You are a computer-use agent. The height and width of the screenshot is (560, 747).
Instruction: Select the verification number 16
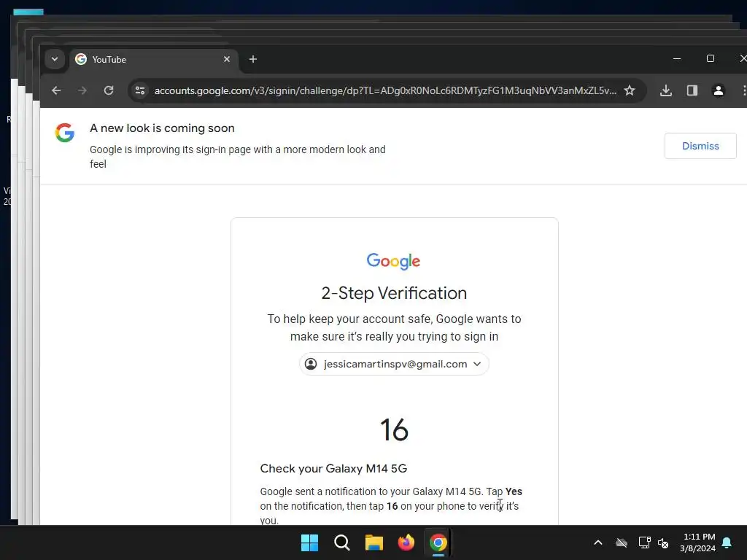(394, 429)
